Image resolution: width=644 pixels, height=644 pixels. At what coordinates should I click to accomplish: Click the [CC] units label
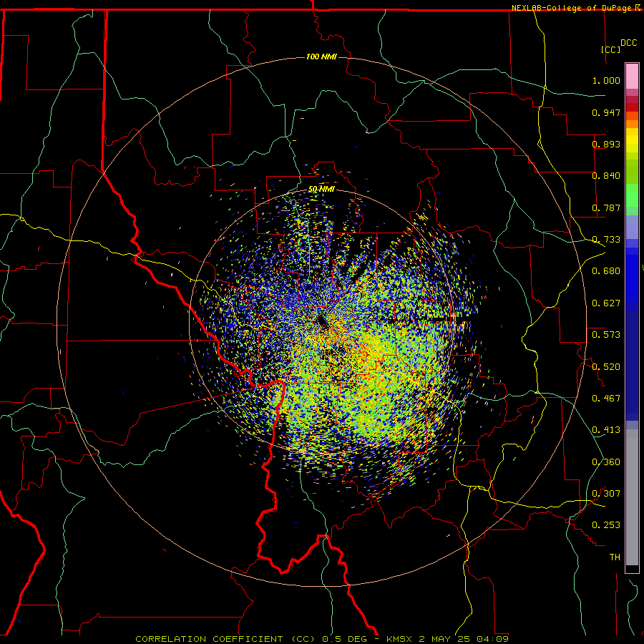611,49
